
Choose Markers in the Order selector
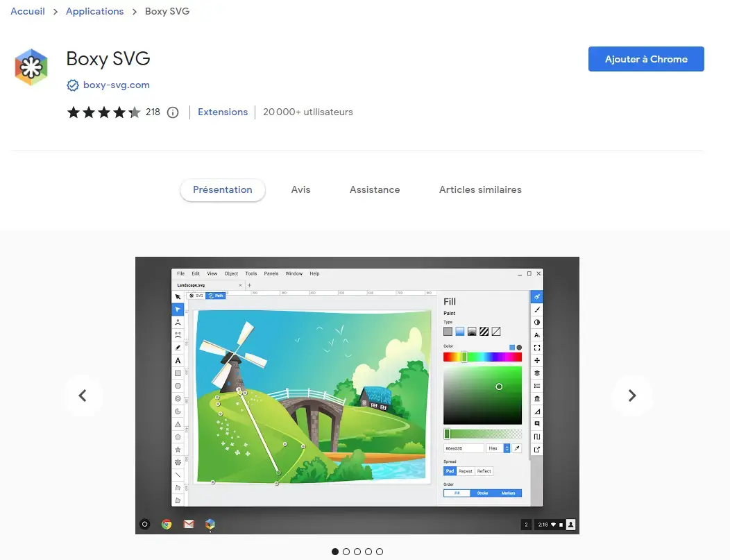pyautogui.click(x=509, y=493)
